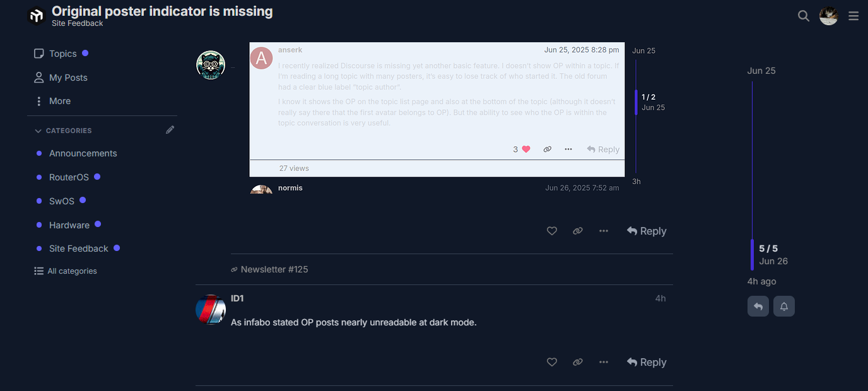Open the RouterOS category
This screenshot has width=868, height=391.
click(69, 177)
